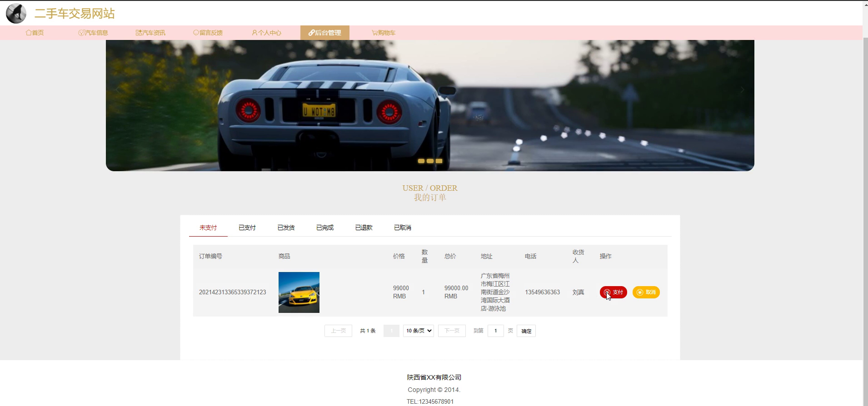Select third carousel indicator dot
This screenshot has width=868, height=406.
click(x=439, y=161)
